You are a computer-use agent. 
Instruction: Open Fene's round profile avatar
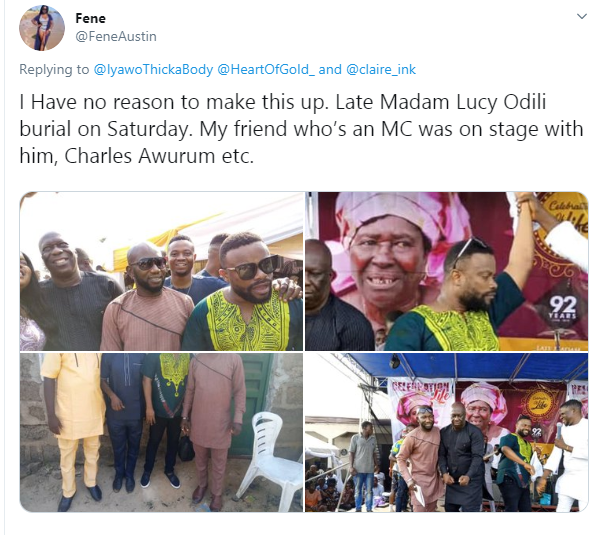coord(42,28)
